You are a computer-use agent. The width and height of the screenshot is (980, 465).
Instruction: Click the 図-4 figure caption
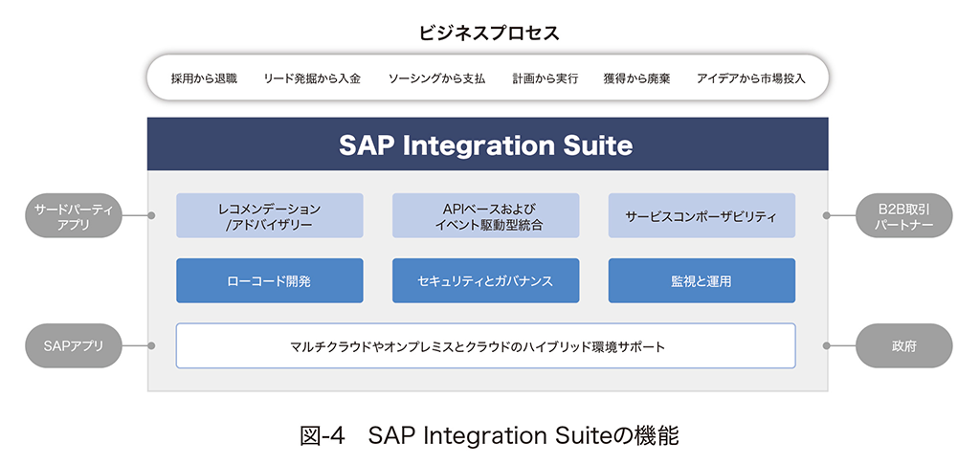(489, 435)
